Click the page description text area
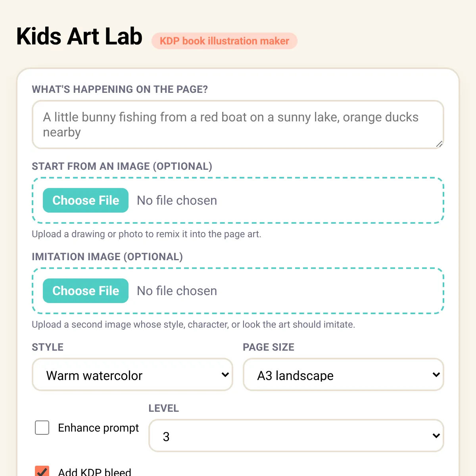Screen dimensions: 476x476 238,125
